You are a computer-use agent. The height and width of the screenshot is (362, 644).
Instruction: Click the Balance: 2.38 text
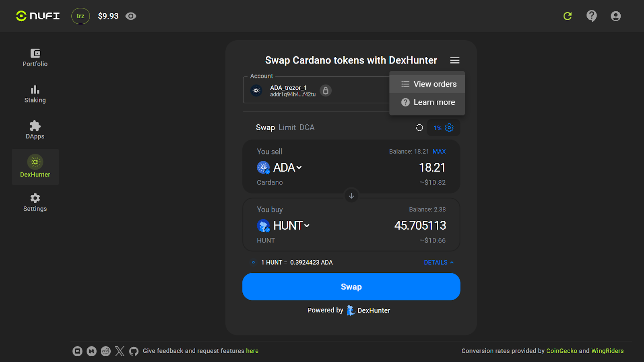coord(427,210)
